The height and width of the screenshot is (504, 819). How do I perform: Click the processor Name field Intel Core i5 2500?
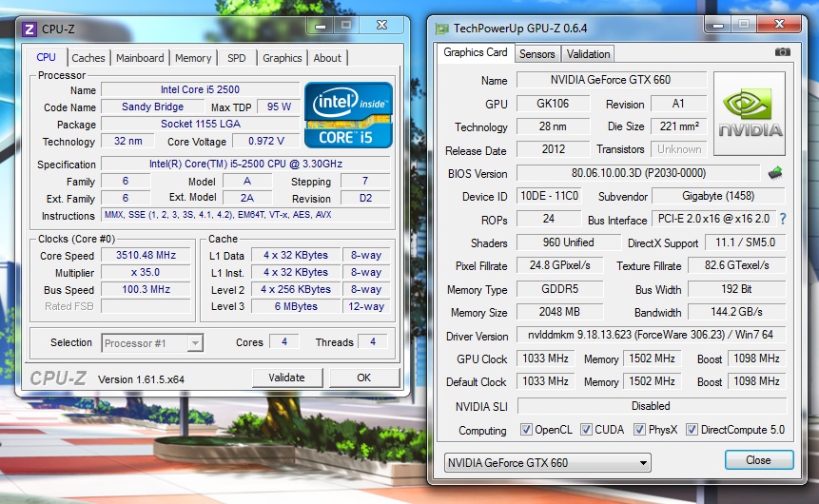(200, 89)
